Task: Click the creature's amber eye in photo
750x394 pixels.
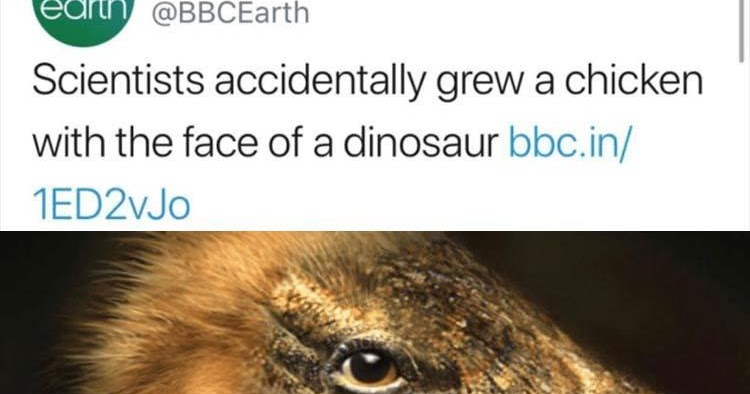Action: coord(370,369)
